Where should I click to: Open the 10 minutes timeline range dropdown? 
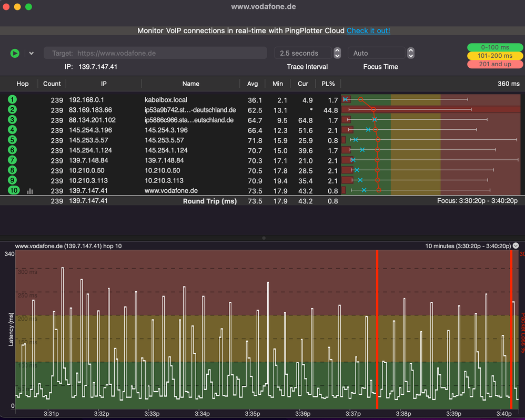pos(516,245)
